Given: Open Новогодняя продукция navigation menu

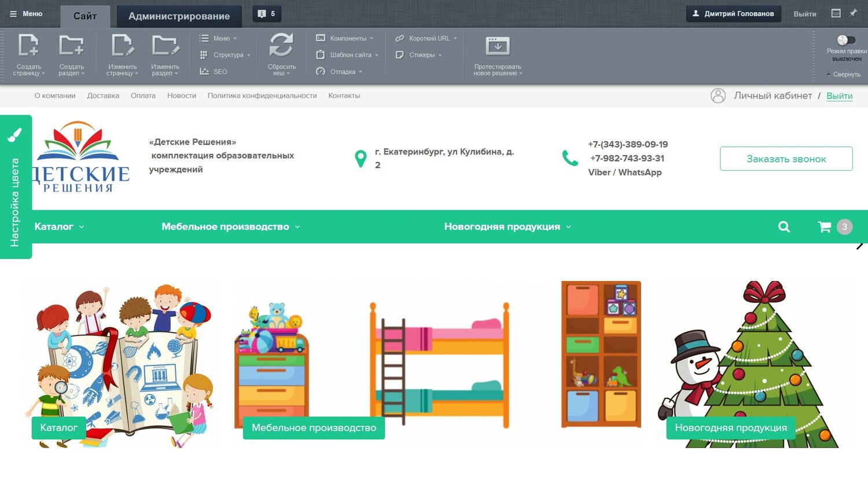Looking at the screenshot, I should coord(507,227).
